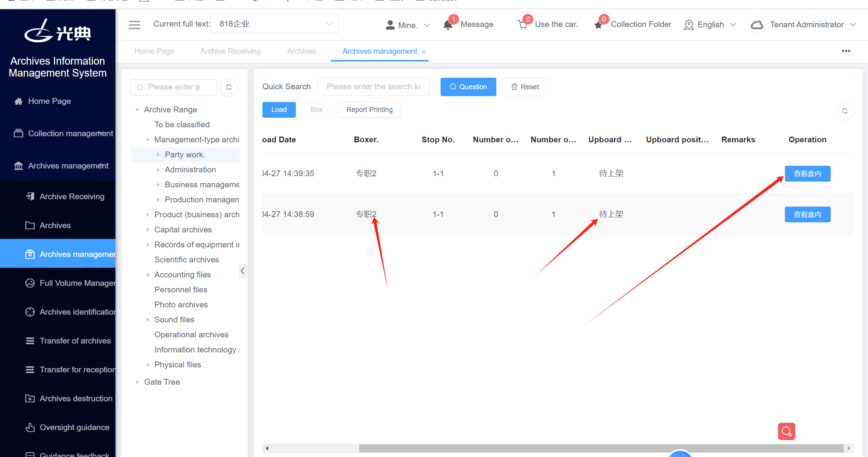Open the Tenant Administrator dropdown arrow
Screen dimensions: 868x457
[x=853, y=25]
